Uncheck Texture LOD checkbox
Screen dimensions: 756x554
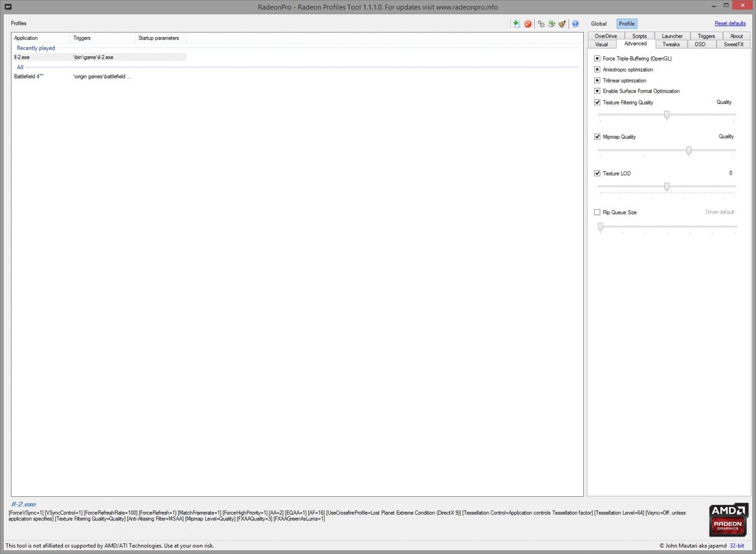click(597, 174)
